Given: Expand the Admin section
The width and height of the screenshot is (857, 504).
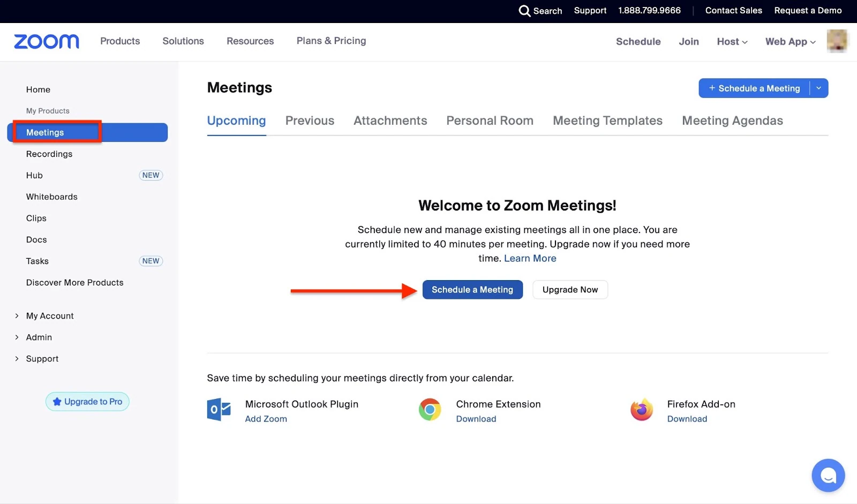Looking at the screenshot, I should point(33,337).
